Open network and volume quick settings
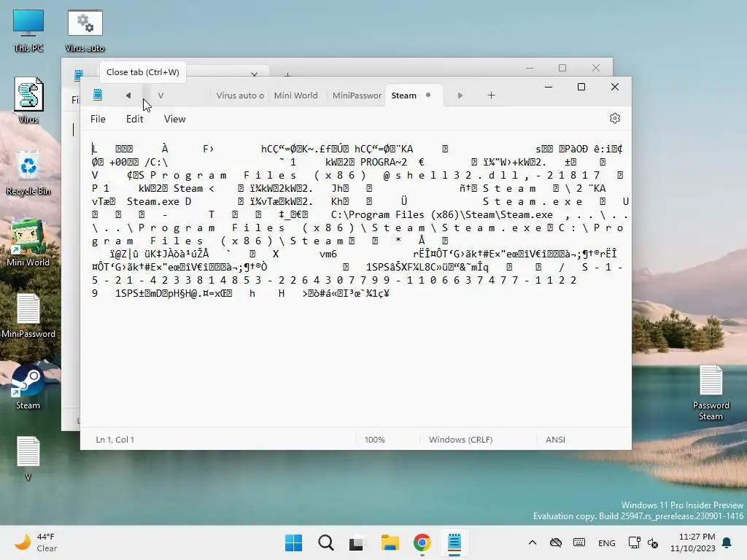 click(x=643, y=542)
